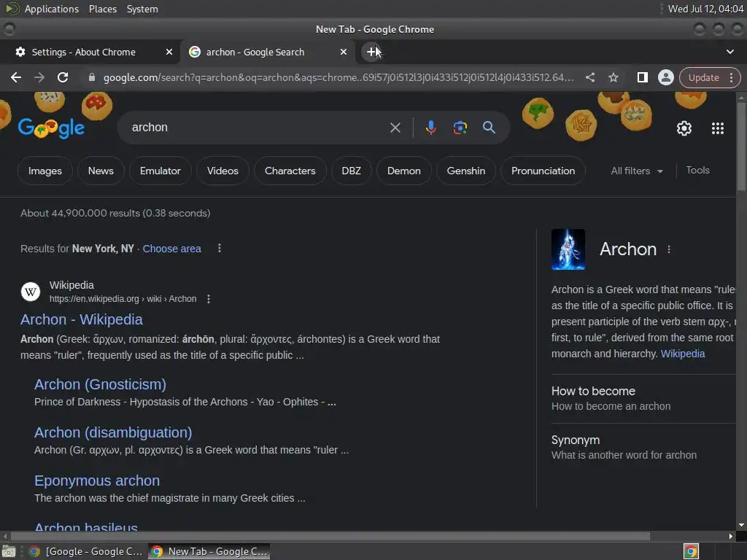Open Chrome three-dot menu beside Update
This screenshot has width=747, height=560.
[x=731, y=77]
